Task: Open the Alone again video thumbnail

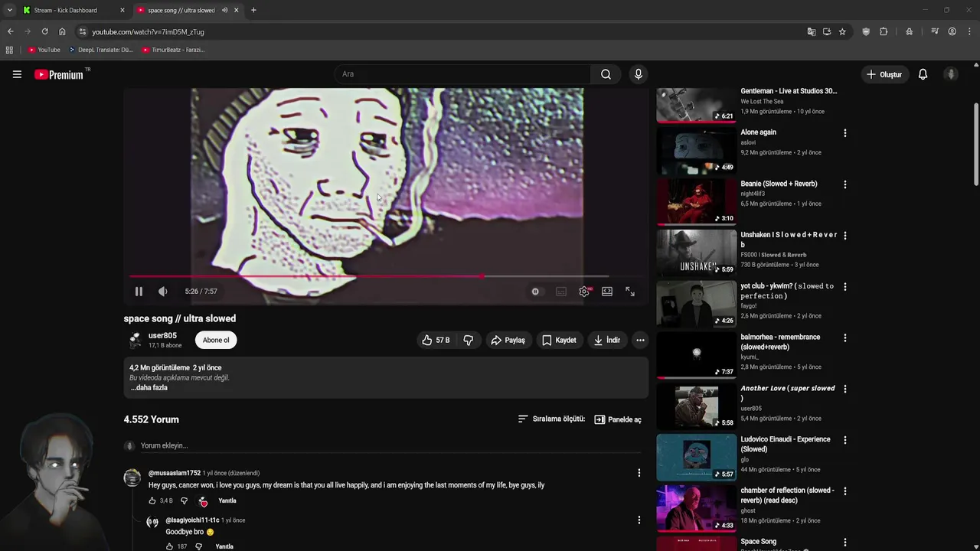Action: click(696, 150)
